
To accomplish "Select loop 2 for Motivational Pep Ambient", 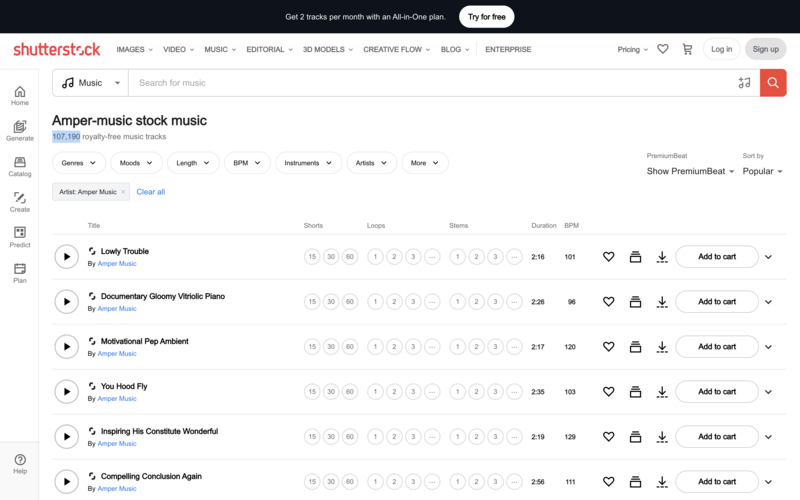I will (x=394, y=347).
